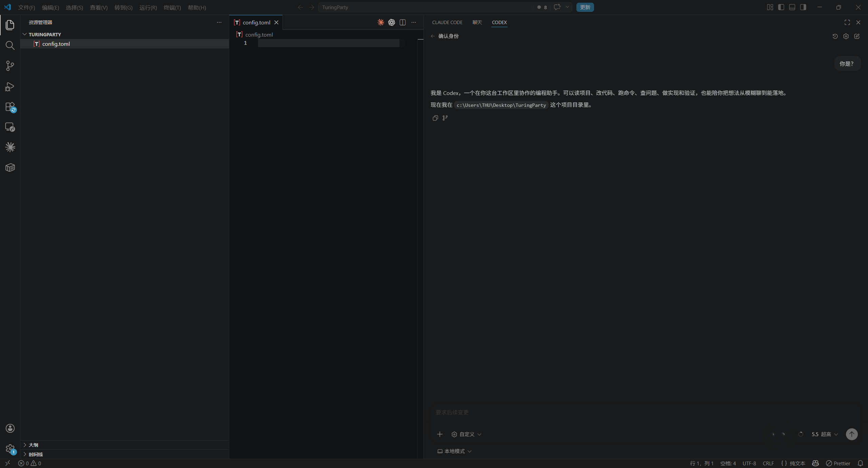
Task: Click the split editor right icon
Action: pos(402,22)
